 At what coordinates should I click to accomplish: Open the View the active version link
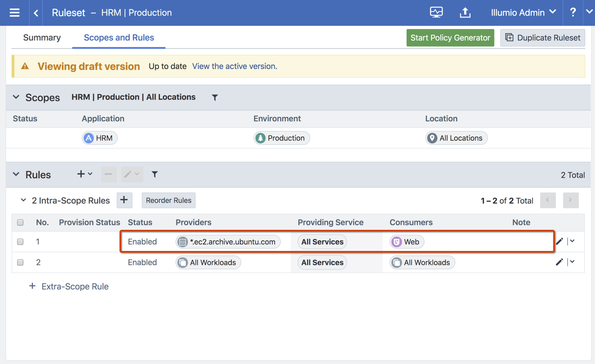(x=234, y=66)
